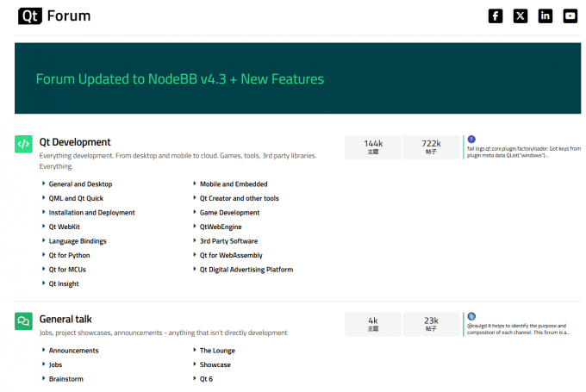
Task: Go to QML and Qt Quick subcategory
Action: click(x=76, y=198)
